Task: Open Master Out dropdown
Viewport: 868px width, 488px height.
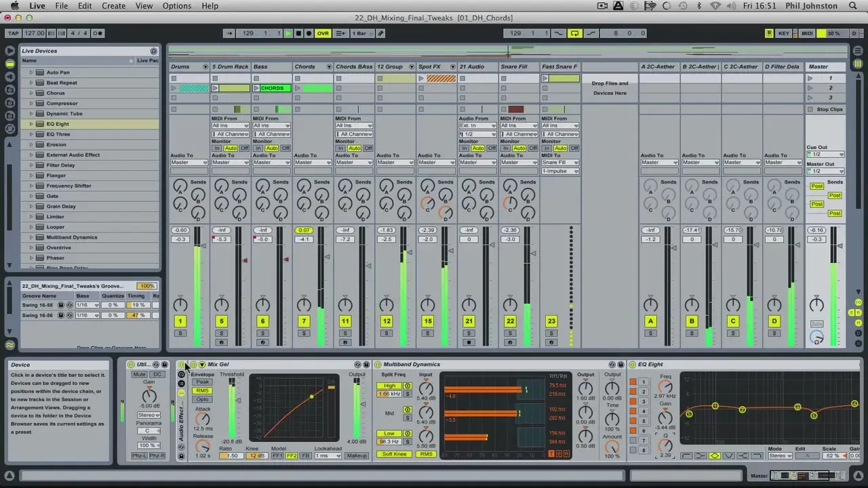Action: [x=825, y=171]
